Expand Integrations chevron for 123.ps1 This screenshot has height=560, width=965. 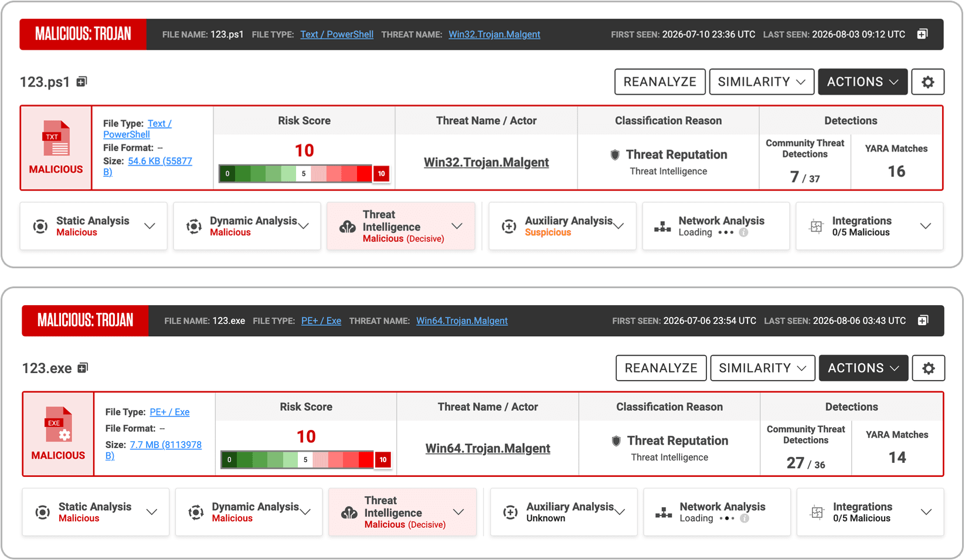926,226
